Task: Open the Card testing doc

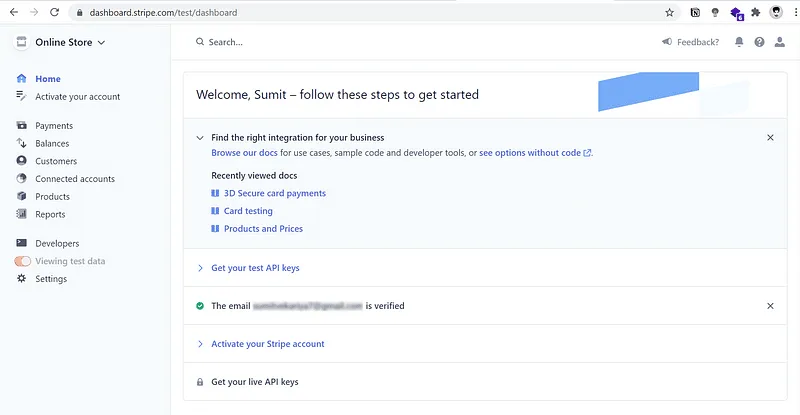Action: tap(248, 211)
